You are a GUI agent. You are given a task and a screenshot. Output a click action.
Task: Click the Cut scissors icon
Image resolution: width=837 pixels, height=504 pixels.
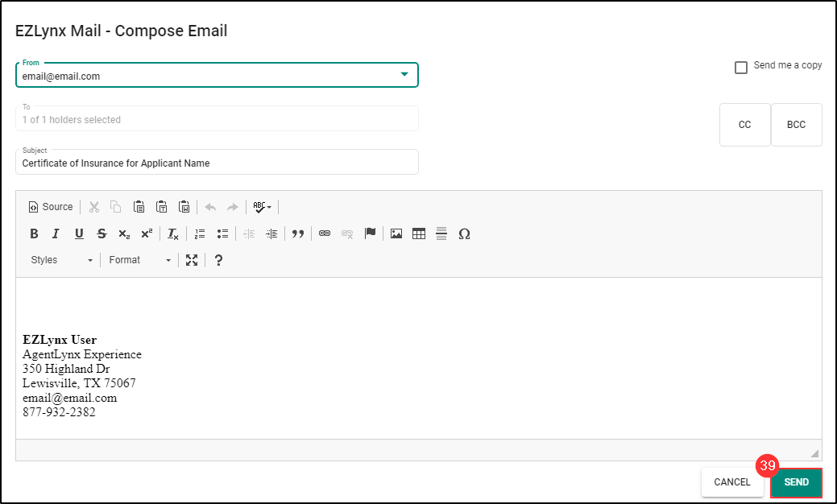point(94,207)
